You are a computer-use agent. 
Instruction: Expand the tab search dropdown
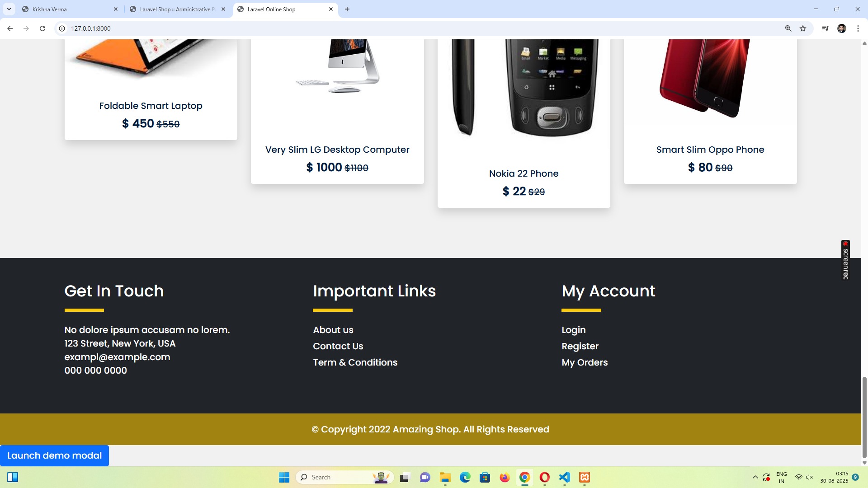point(9,9)
